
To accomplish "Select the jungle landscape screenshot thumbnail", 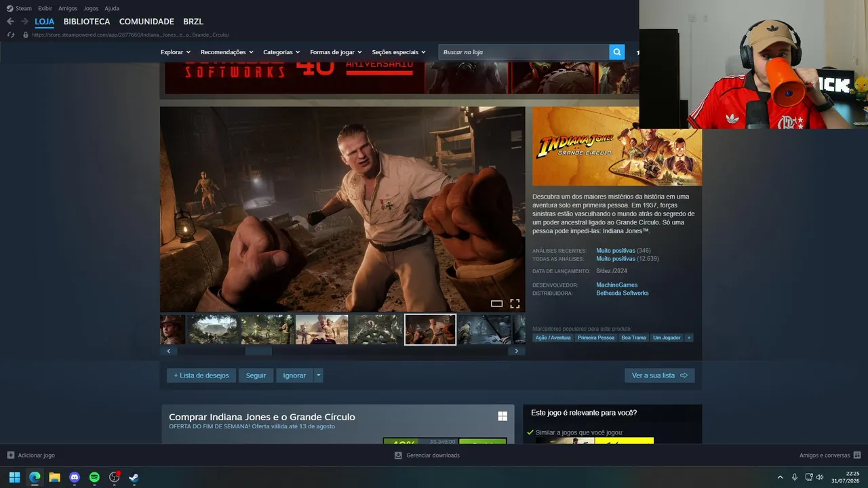I will (x=213, y=329).
